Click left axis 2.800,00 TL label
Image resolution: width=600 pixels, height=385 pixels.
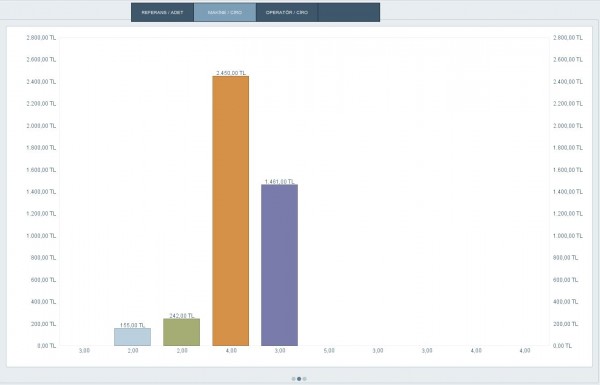point(41,38)
